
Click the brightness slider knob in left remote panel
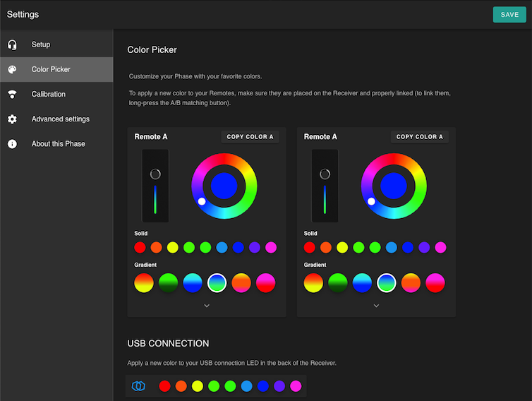[155, 174]
